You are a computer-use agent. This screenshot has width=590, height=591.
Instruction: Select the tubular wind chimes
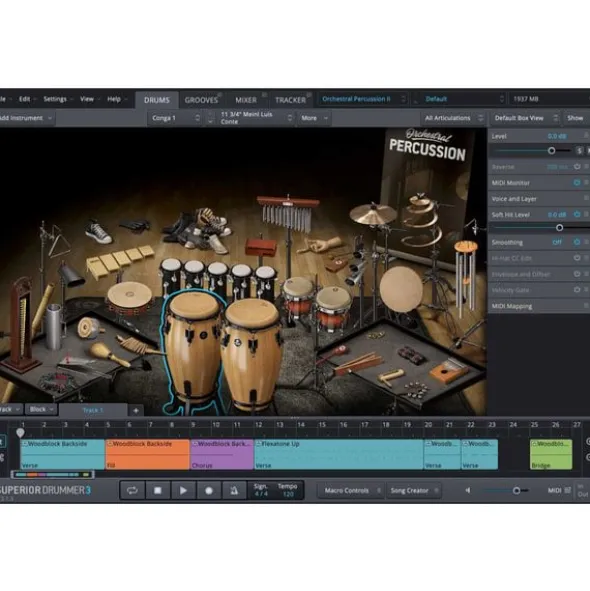tap(466, 279)
